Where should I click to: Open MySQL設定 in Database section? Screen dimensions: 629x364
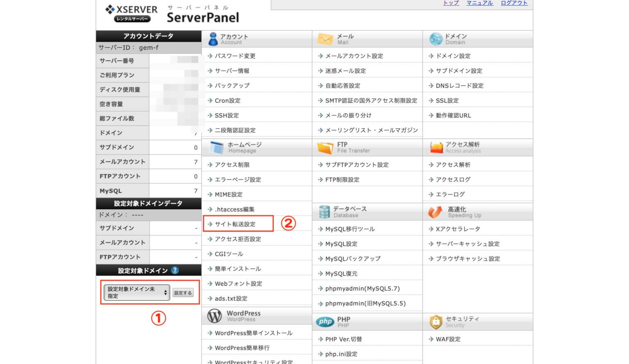click(x=341, y=244)
